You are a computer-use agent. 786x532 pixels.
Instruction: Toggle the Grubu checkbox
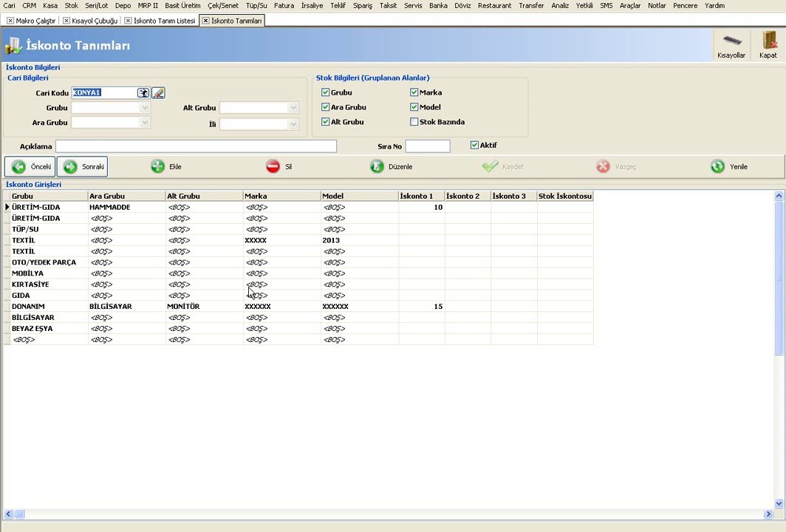click(325, 92)
